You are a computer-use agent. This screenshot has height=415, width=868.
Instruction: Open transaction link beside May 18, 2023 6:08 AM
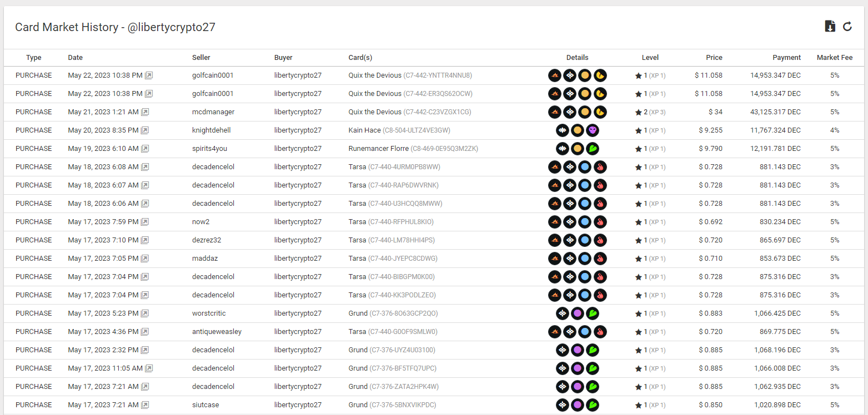coord(145,167)
